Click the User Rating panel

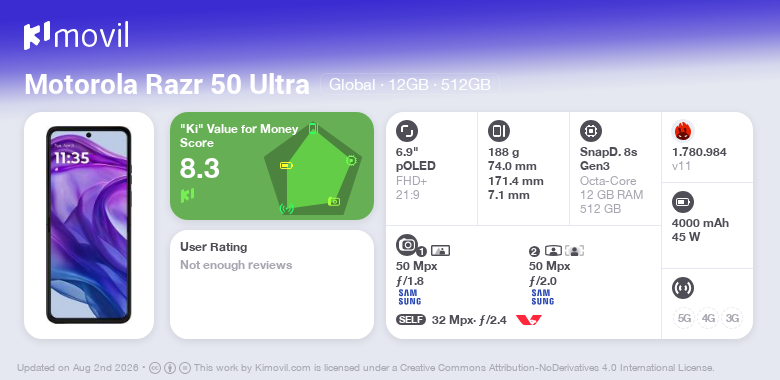click(272, 285)
